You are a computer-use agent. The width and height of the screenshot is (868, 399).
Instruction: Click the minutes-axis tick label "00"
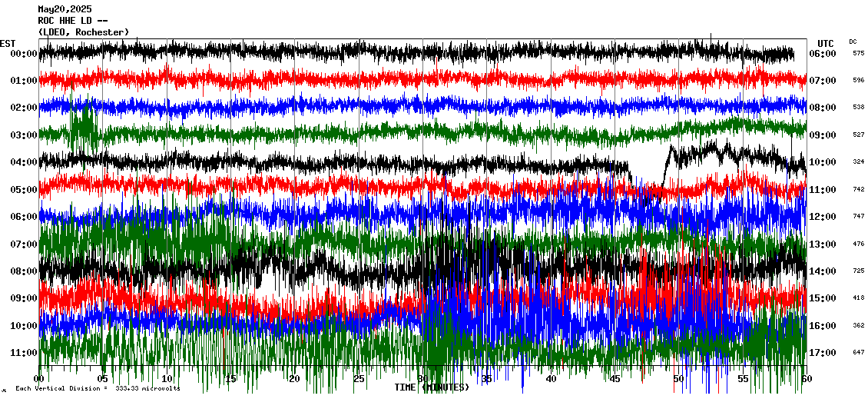click(38, 379)
